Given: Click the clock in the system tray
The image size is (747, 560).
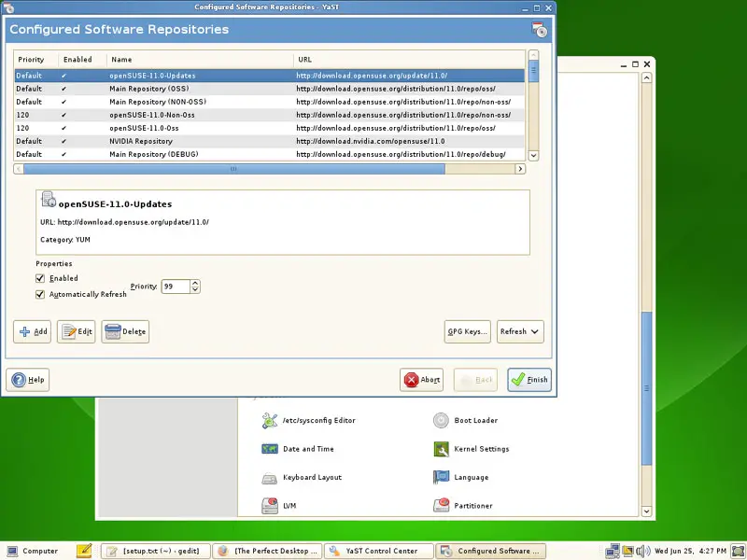Looking at the screenshot, I should click(690, 551).
